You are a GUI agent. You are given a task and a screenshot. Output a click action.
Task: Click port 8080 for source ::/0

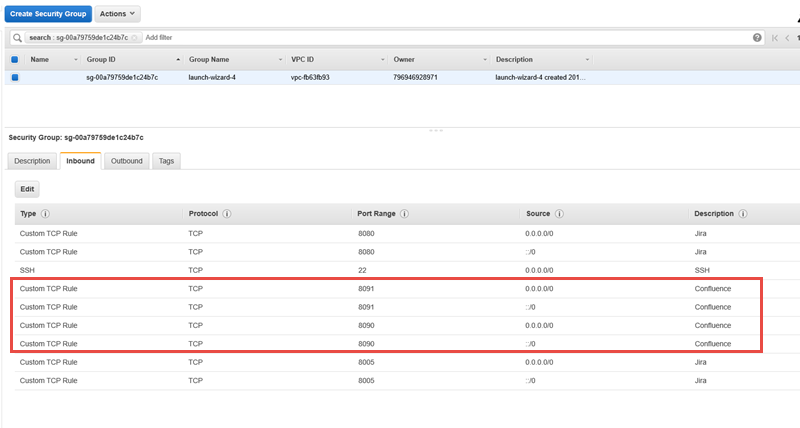coord(366,252)
